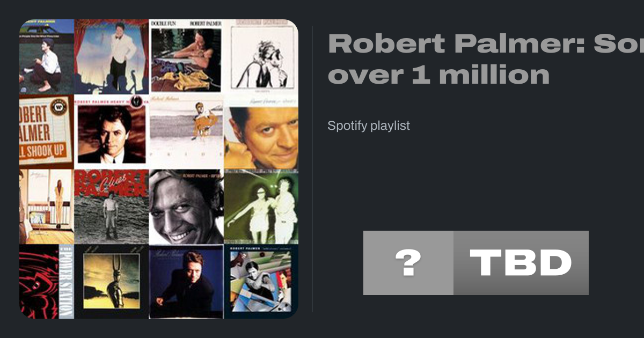This screenshot has height=338, width=644.
Task: Open the cover showing a woman in a room
Action: coord(47,207)
